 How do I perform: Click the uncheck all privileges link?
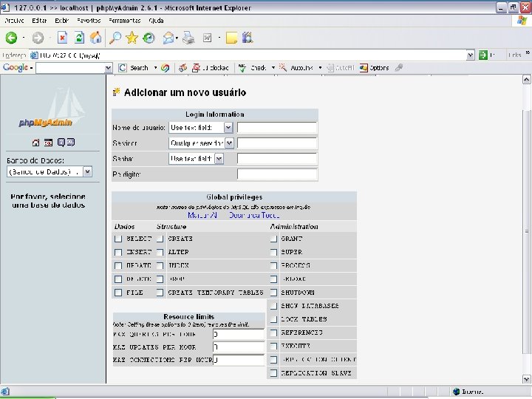point(254,216)
